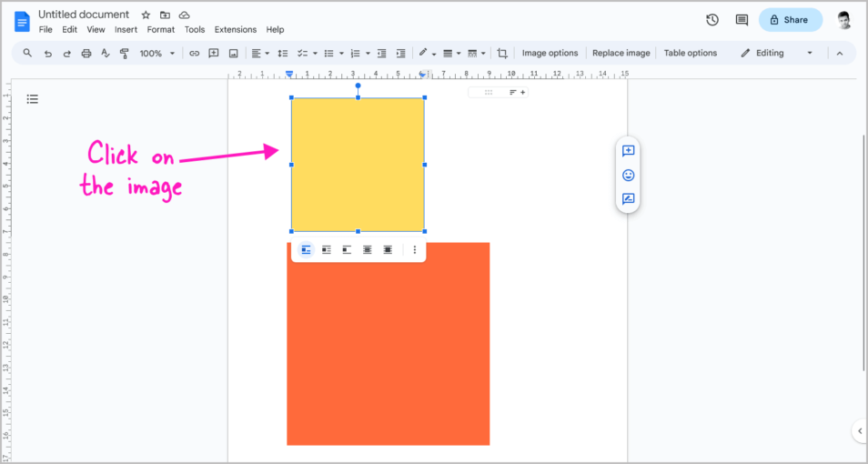868x464 pixels.
Task: Open the border color pencil dropdown
Action: coord(427,54)
